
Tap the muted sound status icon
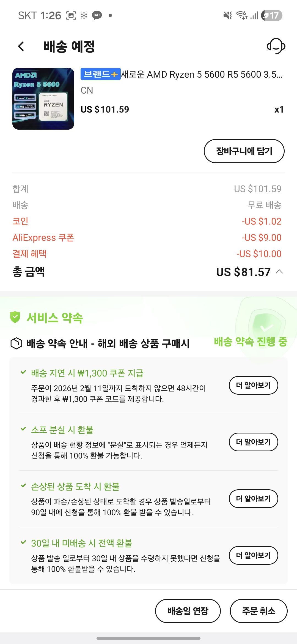click(227, 15)
